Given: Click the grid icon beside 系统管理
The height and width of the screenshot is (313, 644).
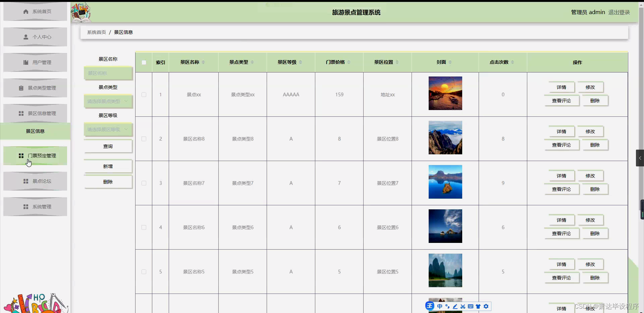Looking at the screenshot, I should (x=26, y=207).
